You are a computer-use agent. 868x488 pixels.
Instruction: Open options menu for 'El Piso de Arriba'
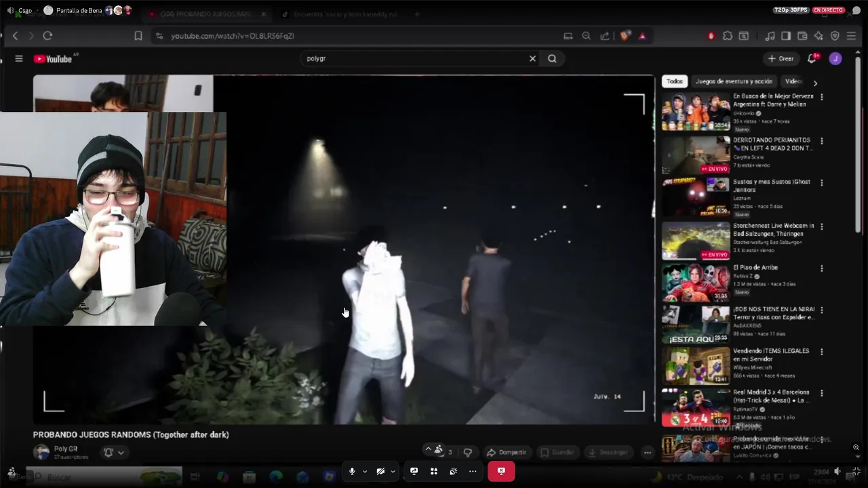pyautogui.click(x=822, y=268)
